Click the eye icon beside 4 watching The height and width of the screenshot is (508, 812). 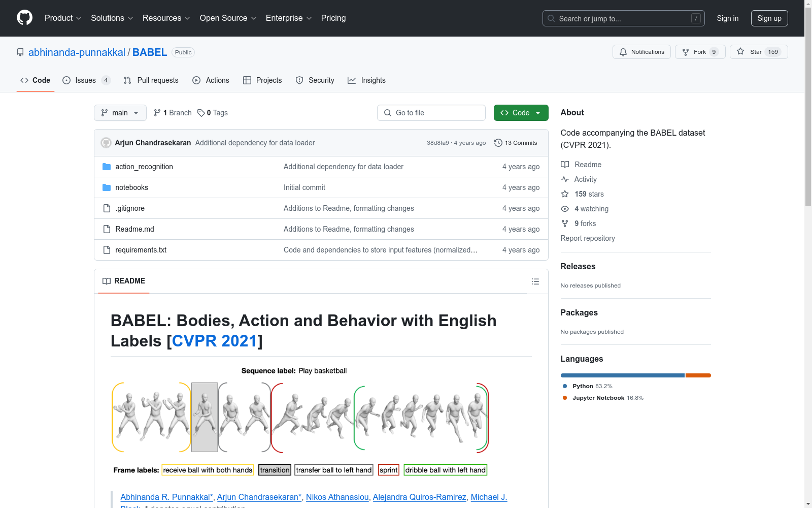coord(565,209)
